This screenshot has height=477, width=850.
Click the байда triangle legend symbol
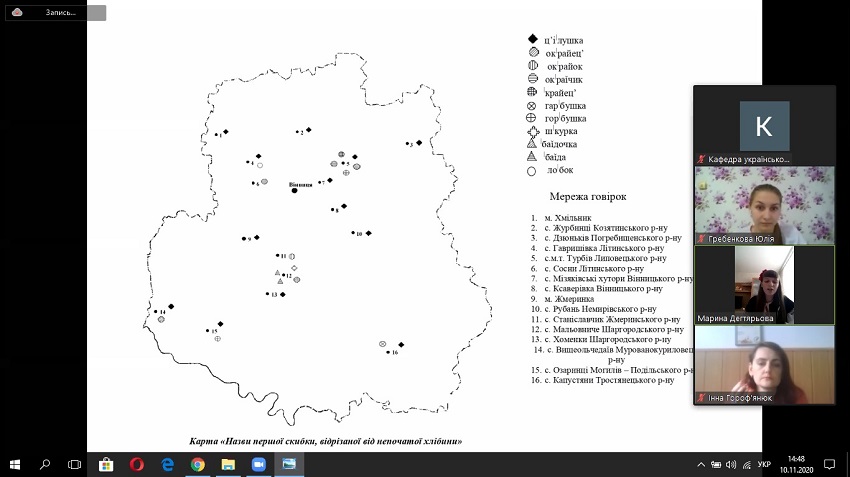pos(532,156)
